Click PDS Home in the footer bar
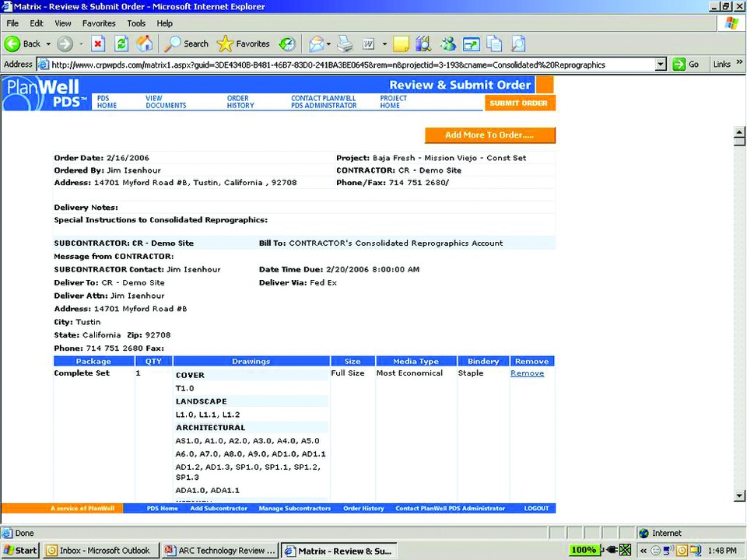This screenshot has height=560, width=747. click(x=163, y=509)
